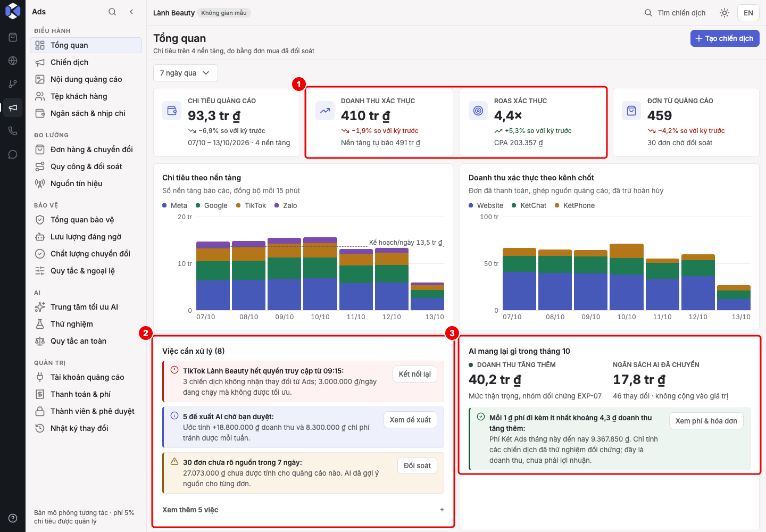Viewport: 766px width, 532px height.
Task: Click the Nguồn tín hiệu antenna icon
Action: [40, 184]
